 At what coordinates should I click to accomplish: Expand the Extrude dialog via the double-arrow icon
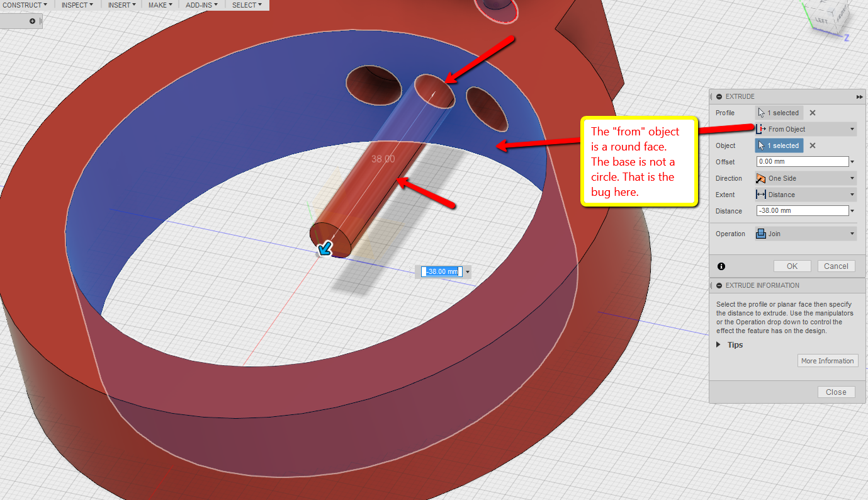[860, 96]
